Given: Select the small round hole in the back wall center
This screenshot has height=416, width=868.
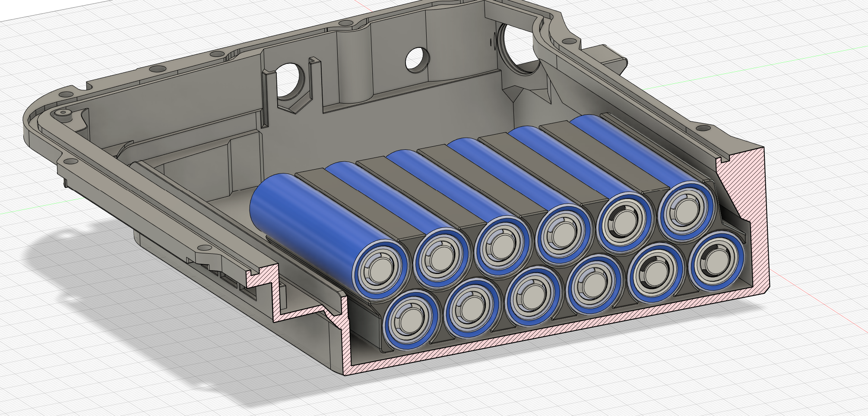Looking at the screenshot, I should pos(418,60).
